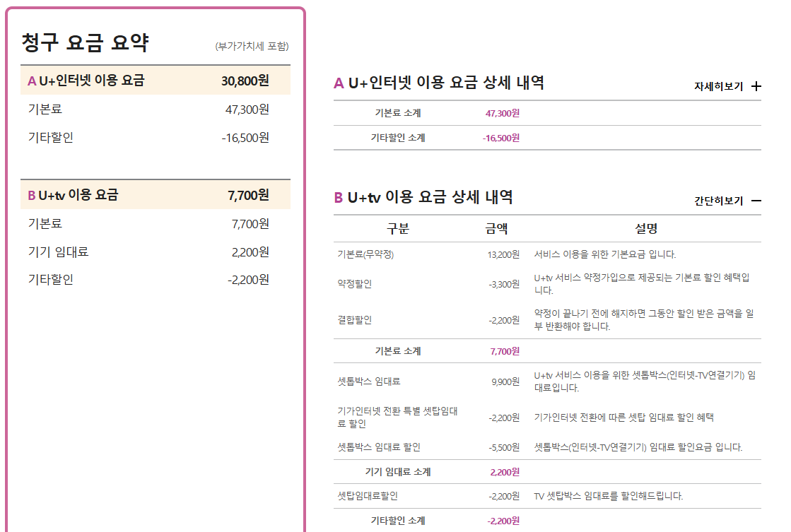The width and height of the screenshot is (791, 532).
Task: Click "기기 임대료" label in summary panel
Action: 59,252
